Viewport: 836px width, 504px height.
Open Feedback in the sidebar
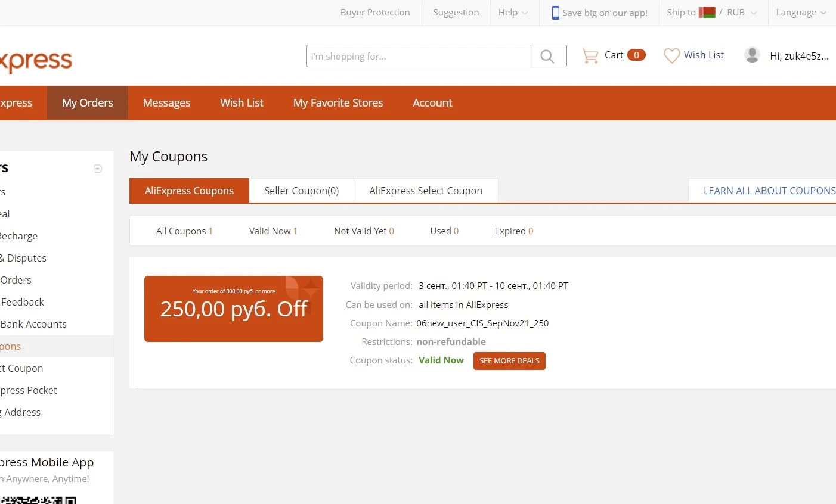pos(22,302)
